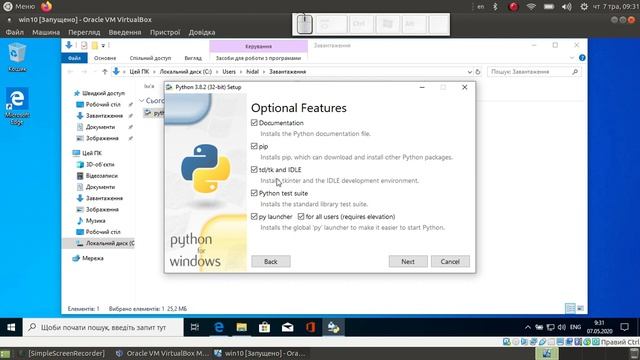The height and width of the screenshot is (360, 640).
Task: Open Музика in navigation pane
Action: click(96, 220)
